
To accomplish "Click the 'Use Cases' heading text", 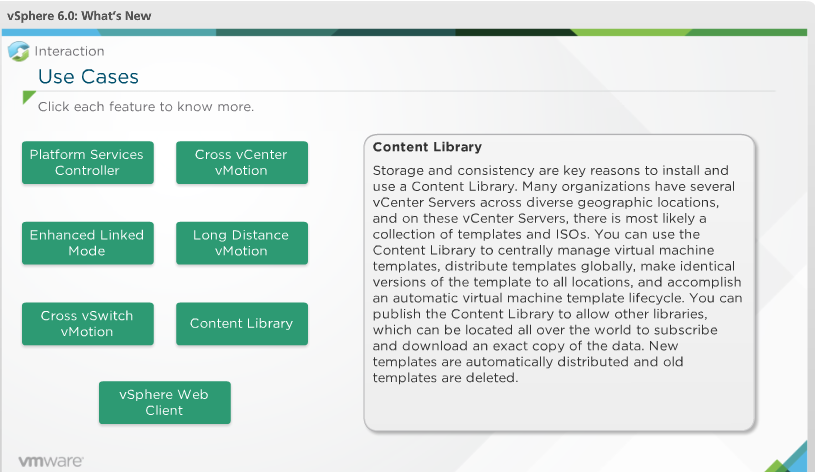I will tap(88, 77).
